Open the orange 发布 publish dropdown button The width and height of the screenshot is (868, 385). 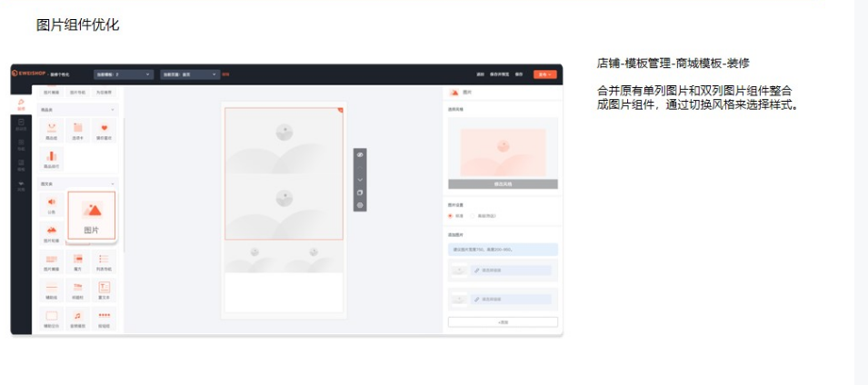click(x=544, y=74)
